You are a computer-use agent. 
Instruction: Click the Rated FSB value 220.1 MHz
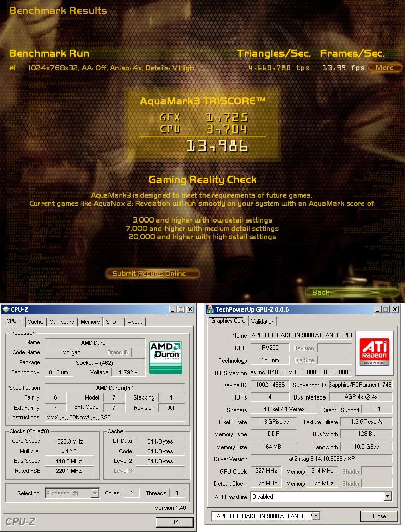(69, 471)
